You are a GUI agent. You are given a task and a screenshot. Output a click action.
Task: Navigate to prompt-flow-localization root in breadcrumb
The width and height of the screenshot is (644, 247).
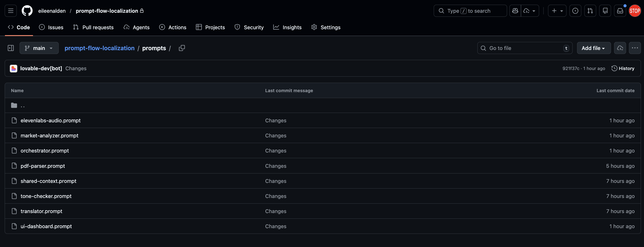[x=99, y=48]
